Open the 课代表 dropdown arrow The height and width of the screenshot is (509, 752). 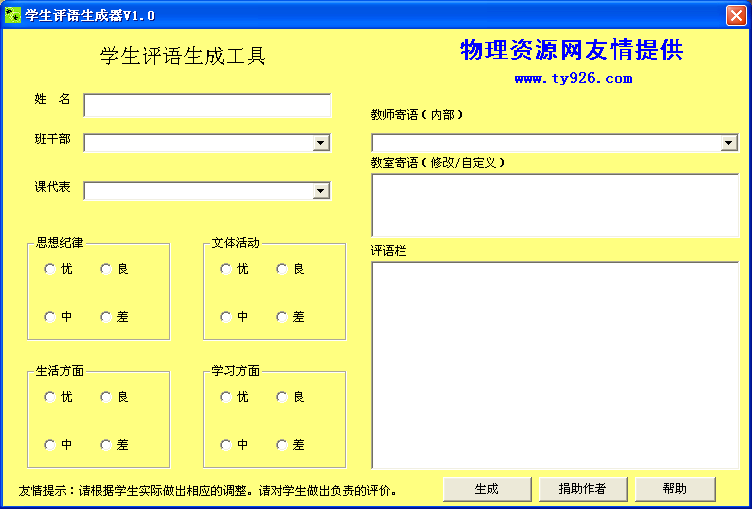pyautogui.click(x=321, y=191)
